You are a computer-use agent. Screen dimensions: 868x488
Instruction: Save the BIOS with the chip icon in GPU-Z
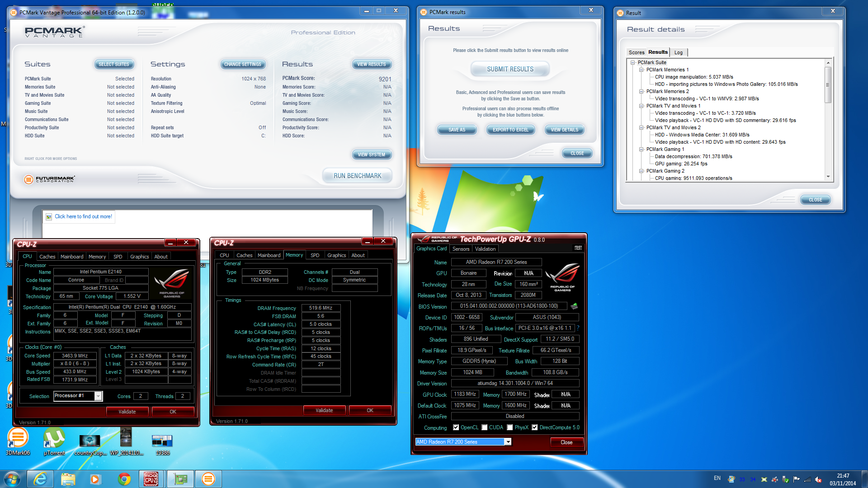coord(574,306)
